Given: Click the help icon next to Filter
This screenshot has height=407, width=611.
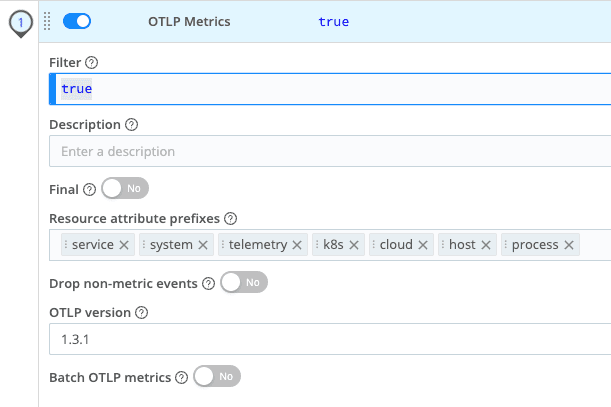Looking at the screenshot, I should click(92, 62).
